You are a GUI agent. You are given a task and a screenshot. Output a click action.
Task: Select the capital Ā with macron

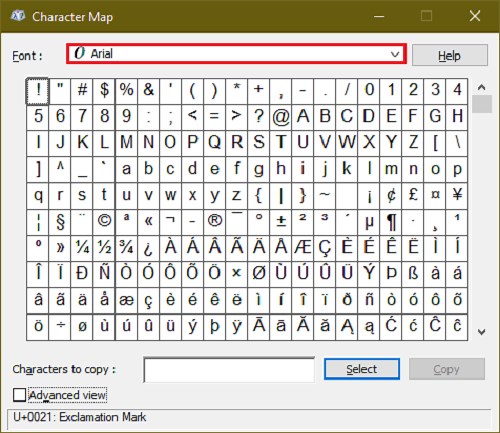pos(258,327)
